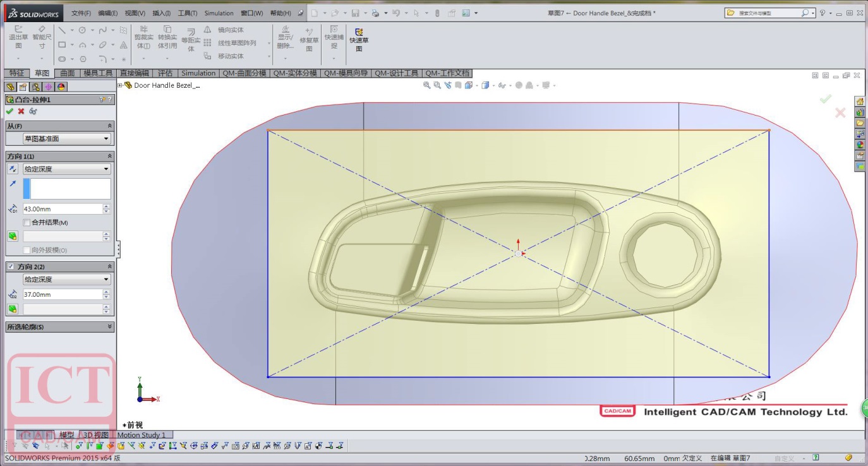Click the reverse direction icon in 方向1
868x466 pixels.
tap(13, 169)
